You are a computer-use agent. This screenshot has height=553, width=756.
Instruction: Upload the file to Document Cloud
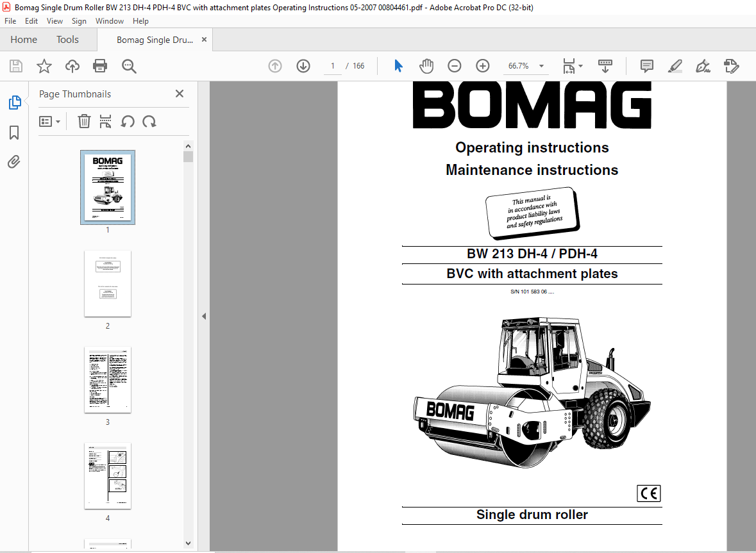(72, 66)
